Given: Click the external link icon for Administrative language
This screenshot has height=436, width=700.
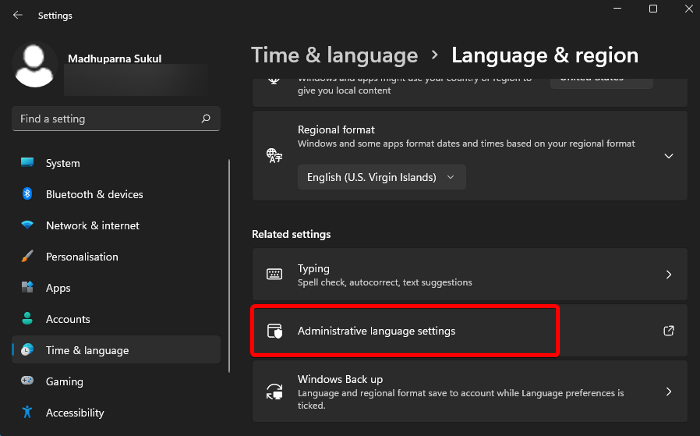Looking at the screenshot, I should [668, 331].
